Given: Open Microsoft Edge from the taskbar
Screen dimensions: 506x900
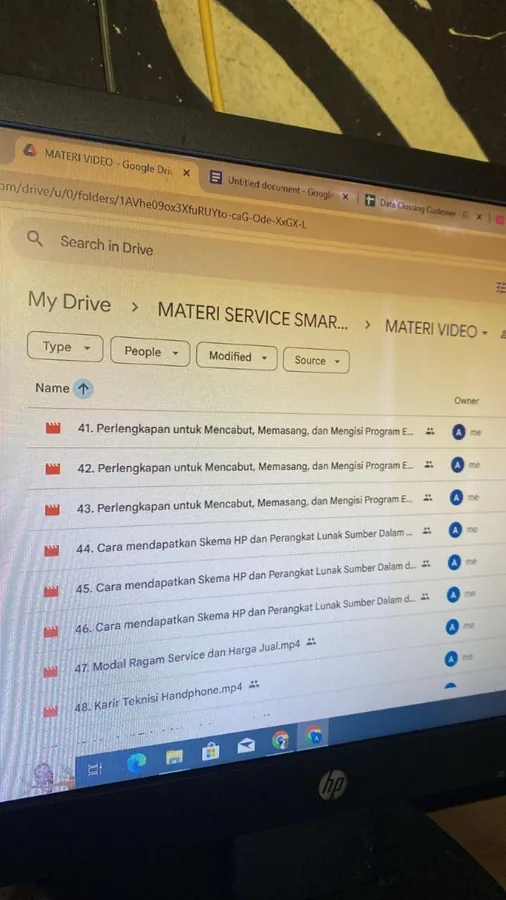Looking at the screenshot, I should (x=137, y=762).
